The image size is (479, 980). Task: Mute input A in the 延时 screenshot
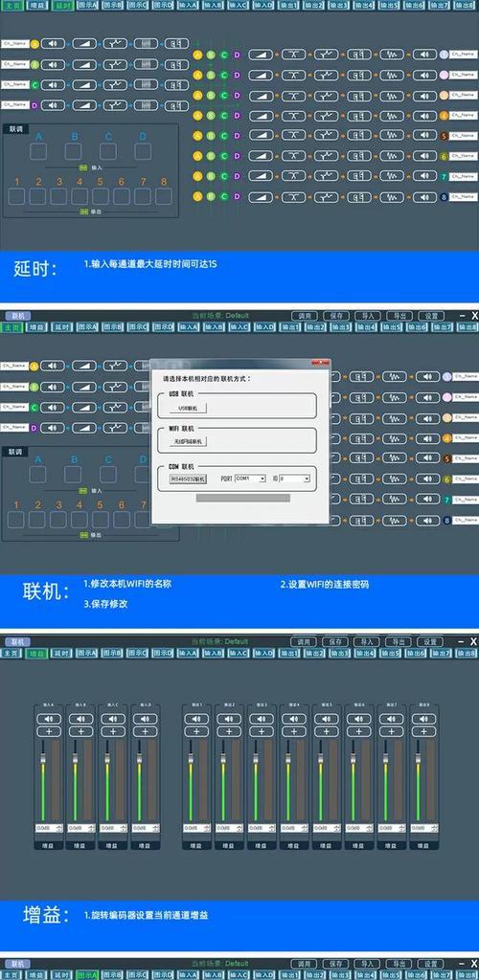click(53, 44)
